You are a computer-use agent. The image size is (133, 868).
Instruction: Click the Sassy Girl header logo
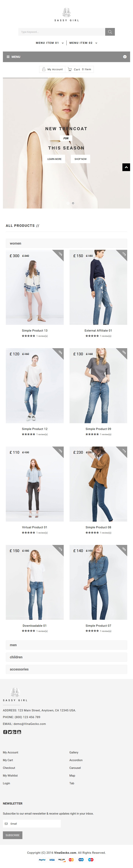[x=66, y=15]
